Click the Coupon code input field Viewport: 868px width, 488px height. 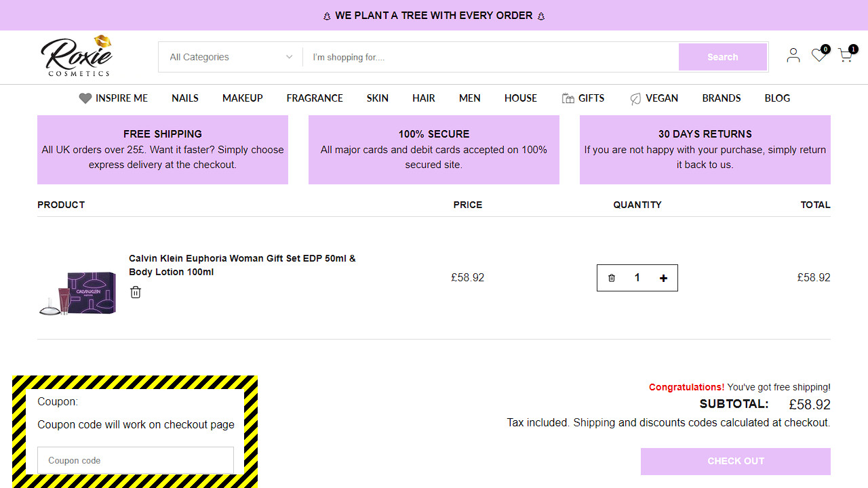click(x=136, y=460)
